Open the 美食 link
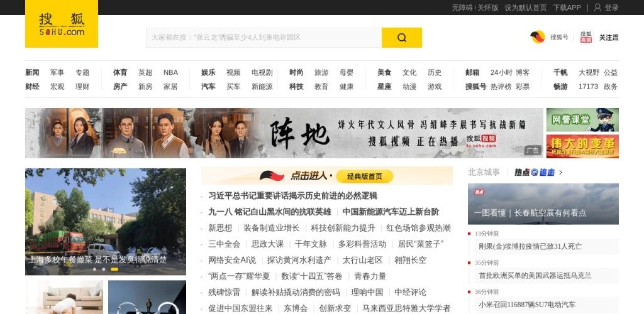Viewport: 644px width, 314px height. [384, 73]
